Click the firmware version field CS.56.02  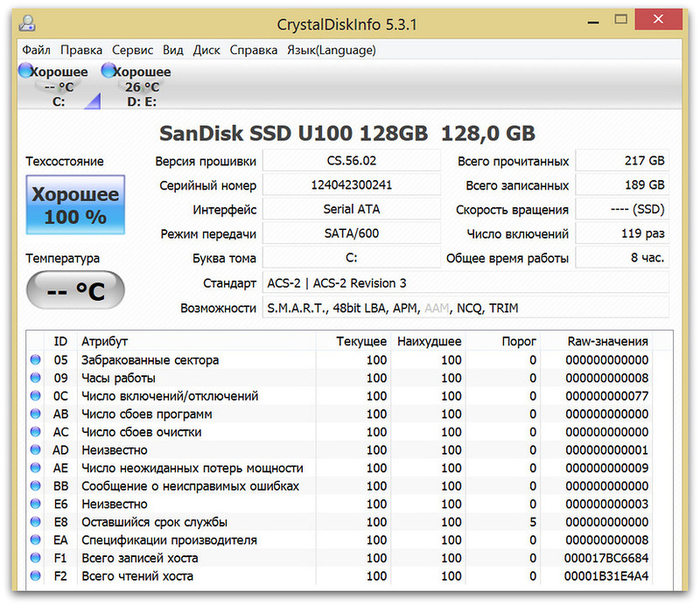[x=352, y=161]
